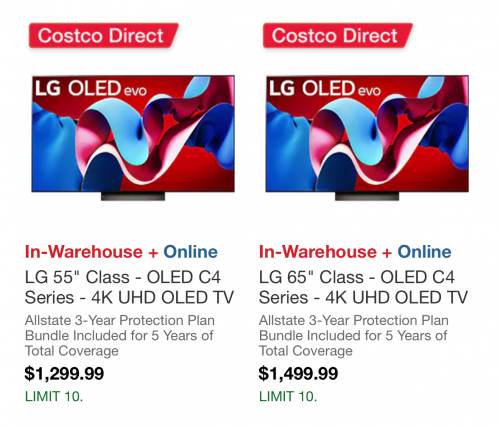Viewport: 500px width, 427px height.
Task: Select the $1,499.99 price
Action: (298, 373)
